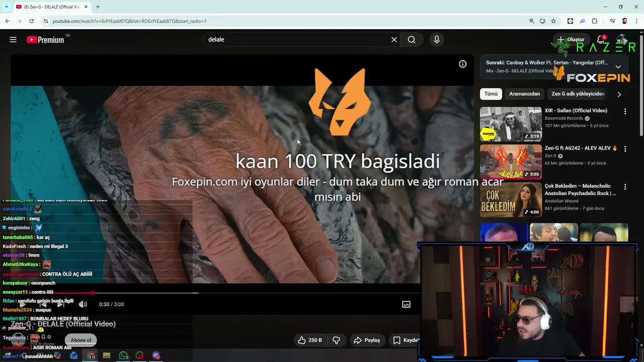
Task: Open 'Çok Bekledim – Melancholic' title
Action: click(580, 190)
